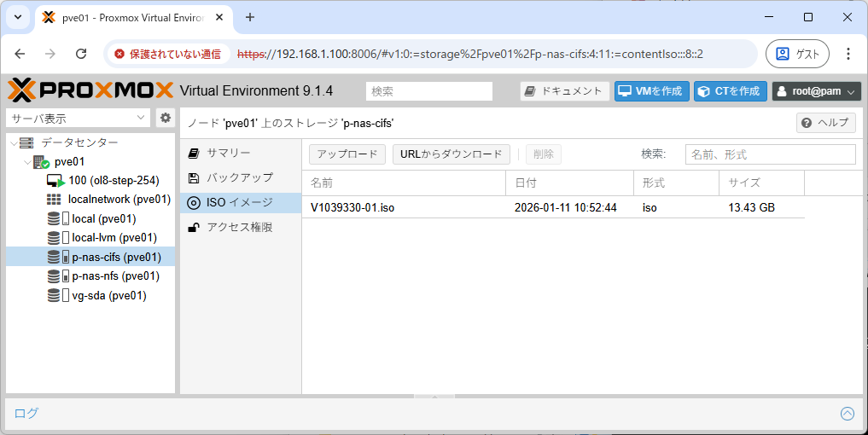Reload the browser page

coord(81,54)
